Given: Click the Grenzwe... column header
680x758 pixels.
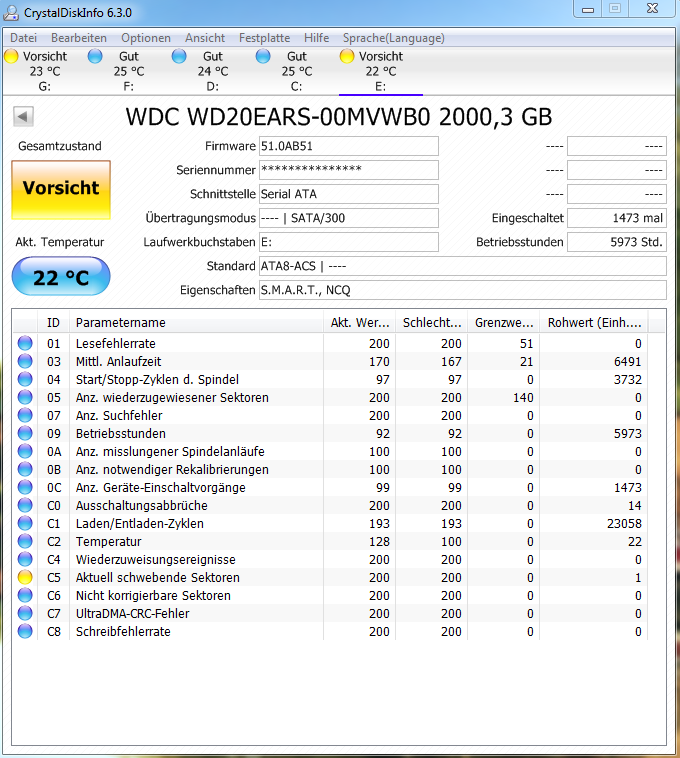Looking at the screenshot, I should [504, 322].
